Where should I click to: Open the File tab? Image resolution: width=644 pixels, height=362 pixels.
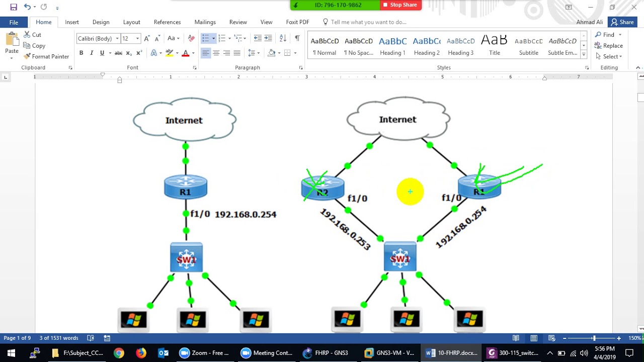click(x=14, y=22)
